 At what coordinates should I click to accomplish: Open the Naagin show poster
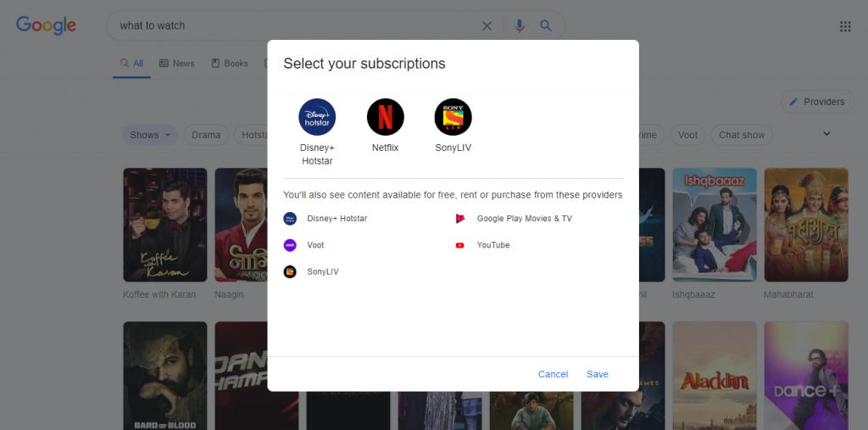coord(242,225)
